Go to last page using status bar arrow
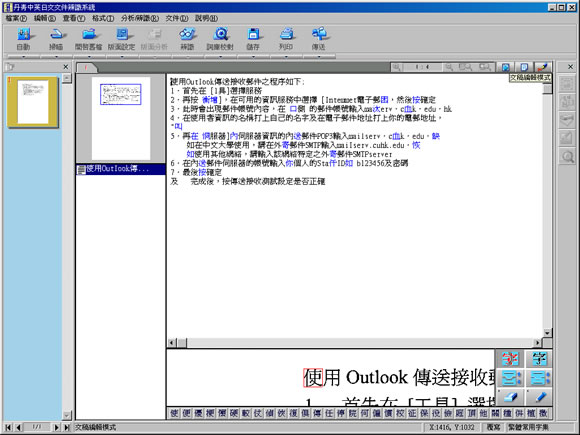Image resolution: width=580 pixels, height=435 pixels. click(x=67, y=427)
